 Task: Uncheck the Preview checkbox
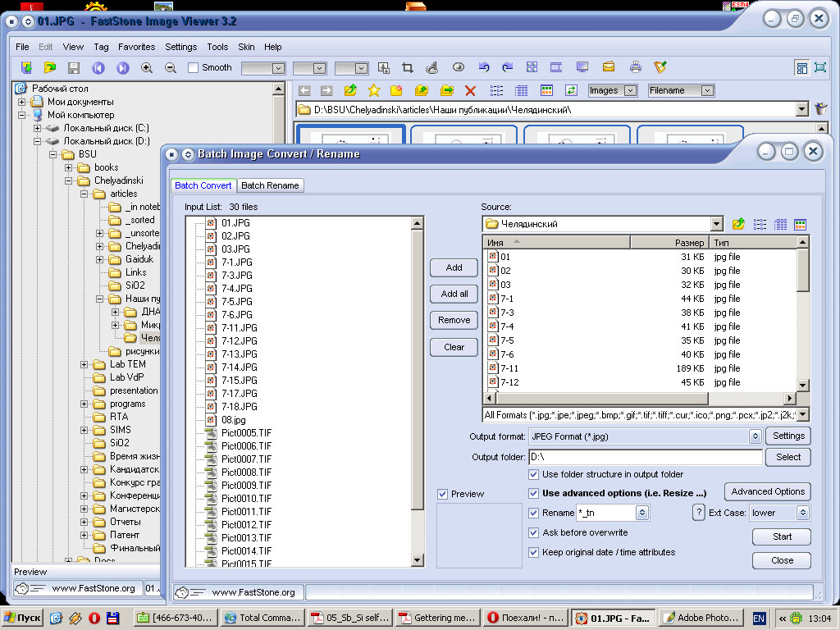coord(443,494)
